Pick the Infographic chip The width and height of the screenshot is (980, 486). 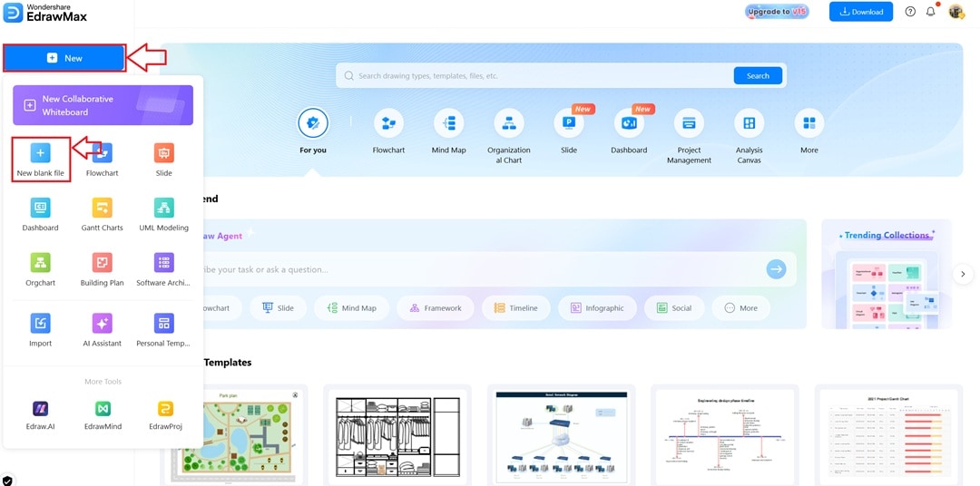click(597, 308)
